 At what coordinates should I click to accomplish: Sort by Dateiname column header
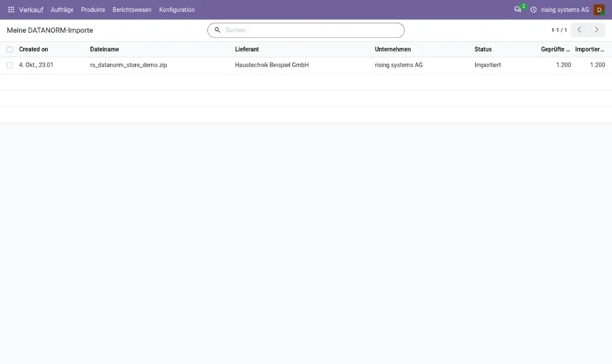pyautogui.click(x=105, y=49)
